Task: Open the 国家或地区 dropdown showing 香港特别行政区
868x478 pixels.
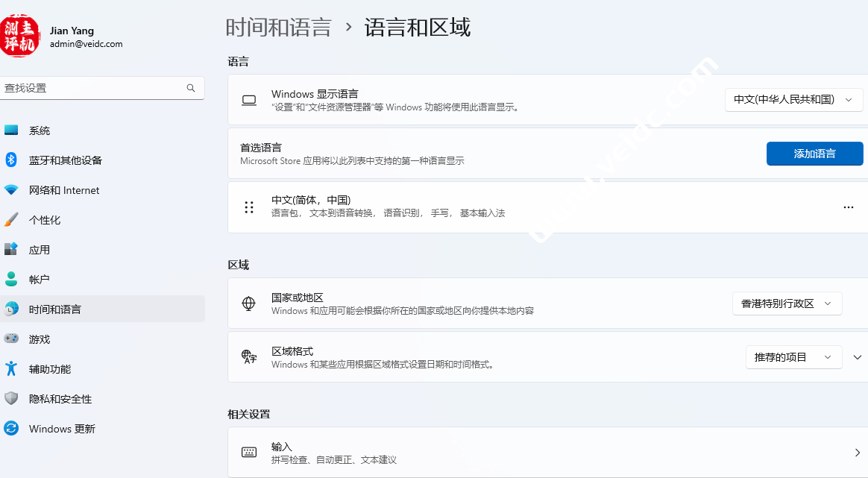Action: click(787, 304)
